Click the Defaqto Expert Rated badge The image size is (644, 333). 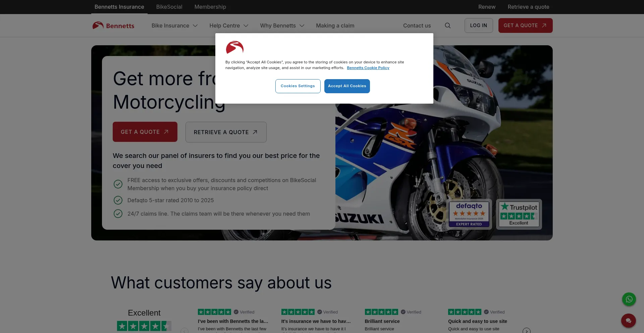coord(469,214)
